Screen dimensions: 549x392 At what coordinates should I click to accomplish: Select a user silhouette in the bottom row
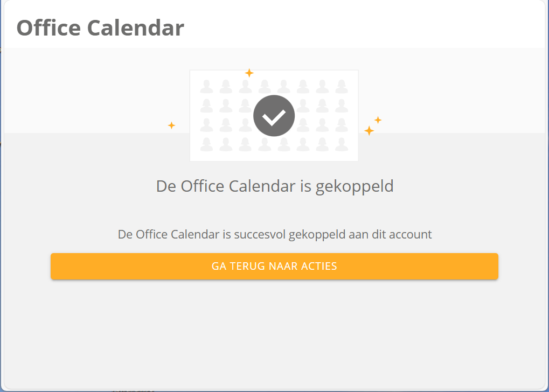227,144
